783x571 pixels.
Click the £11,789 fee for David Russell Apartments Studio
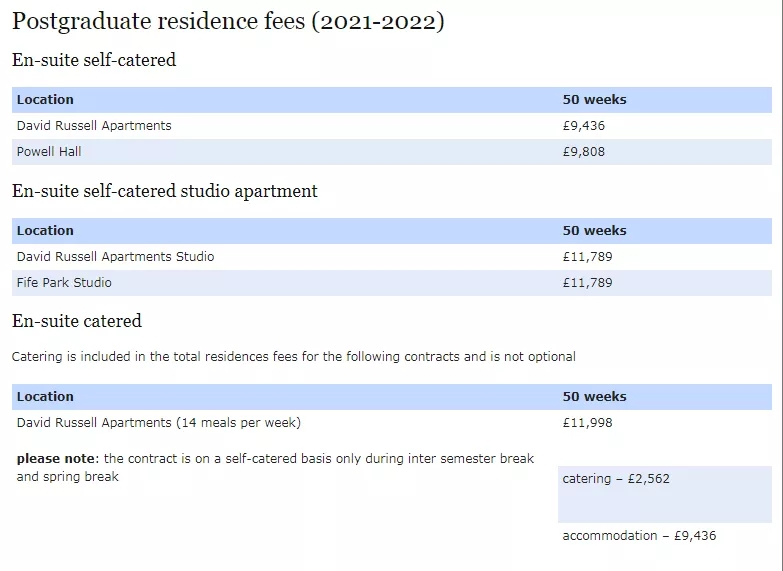coord(587,257)
